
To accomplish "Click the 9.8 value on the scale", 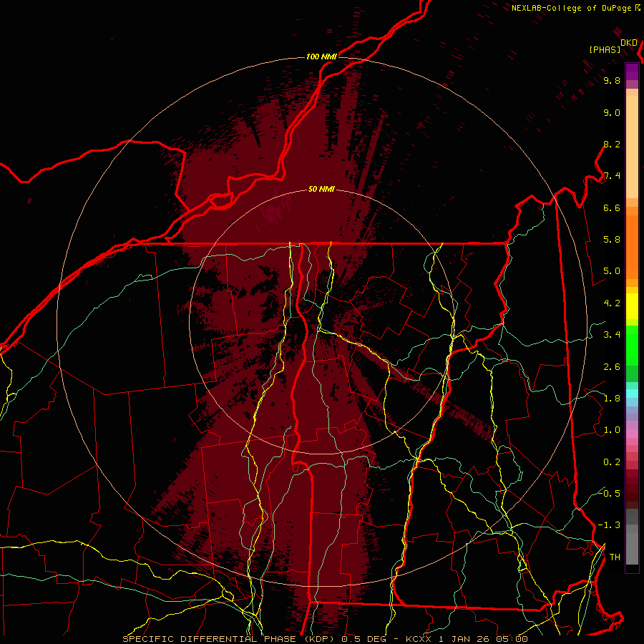I will 612,81.
